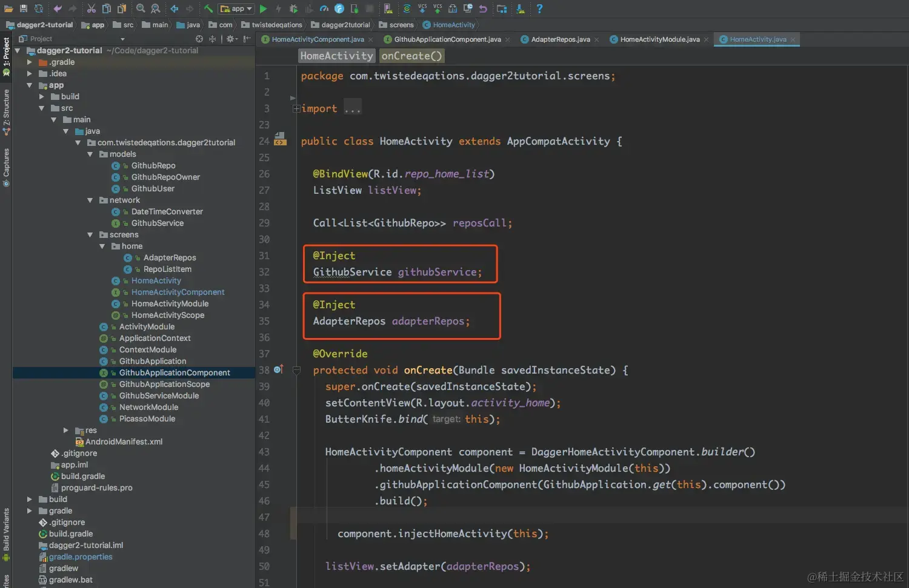Click onCreate() structure breadcrumb
This screenshot has width=909, height=588.
pos(411,56)
